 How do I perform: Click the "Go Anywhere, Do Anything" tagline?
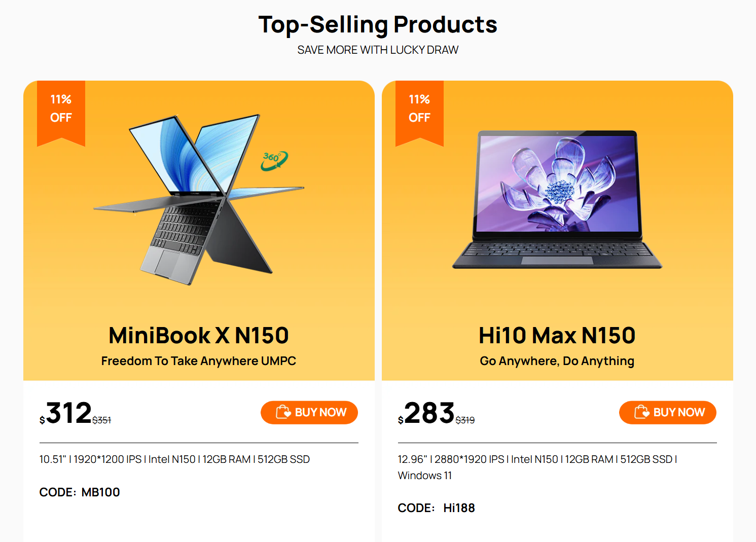(x=557, y=361)
